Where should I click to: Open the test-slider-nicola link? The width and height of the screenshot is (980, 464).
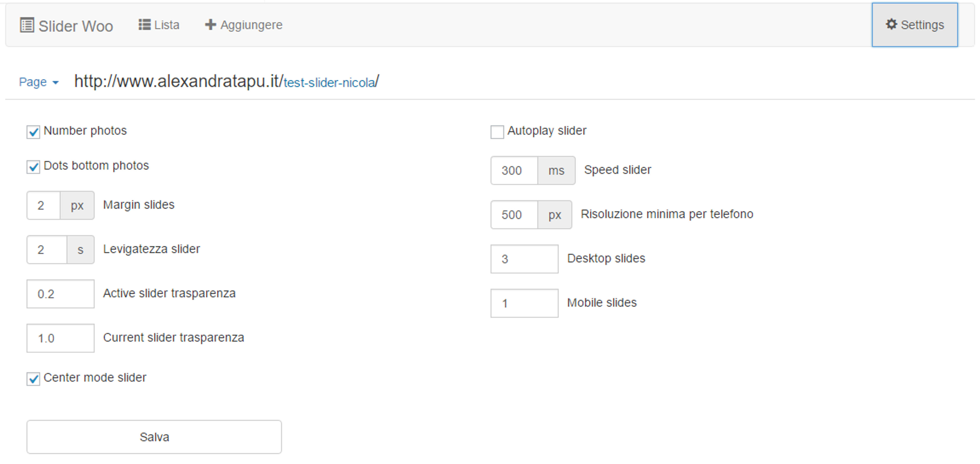tap(329, 83)
